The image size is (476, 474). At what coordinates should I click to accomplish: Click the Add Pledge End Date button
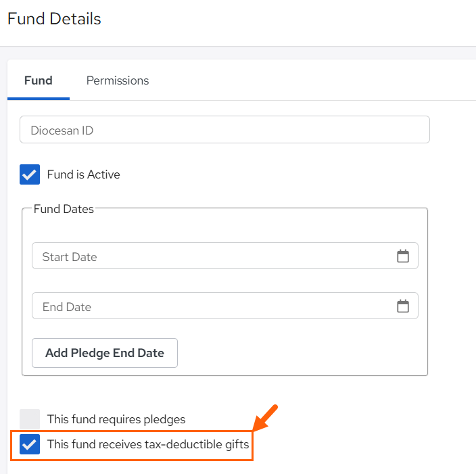click(105, 353)
